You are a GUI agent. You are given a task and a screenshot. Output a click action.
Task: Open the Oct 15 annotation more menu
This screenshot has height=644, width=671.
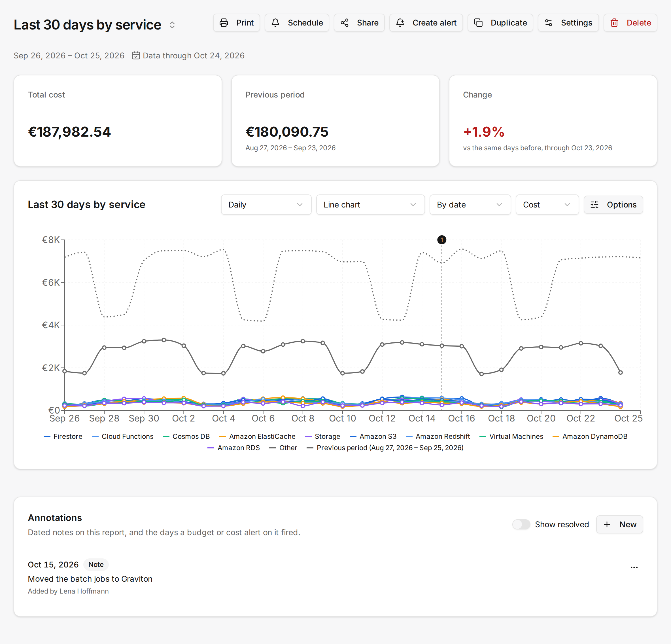pos(634,567)
